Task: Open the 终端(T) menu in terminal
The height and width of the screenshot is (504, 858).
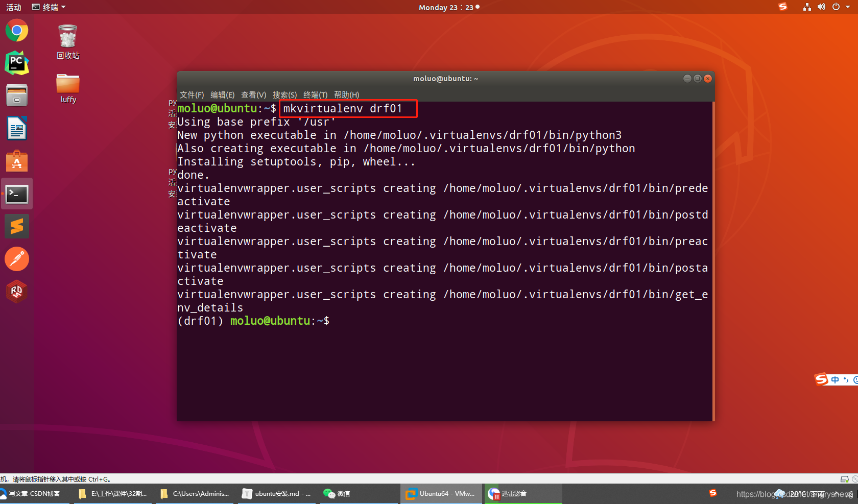Action: click(316, 95)
